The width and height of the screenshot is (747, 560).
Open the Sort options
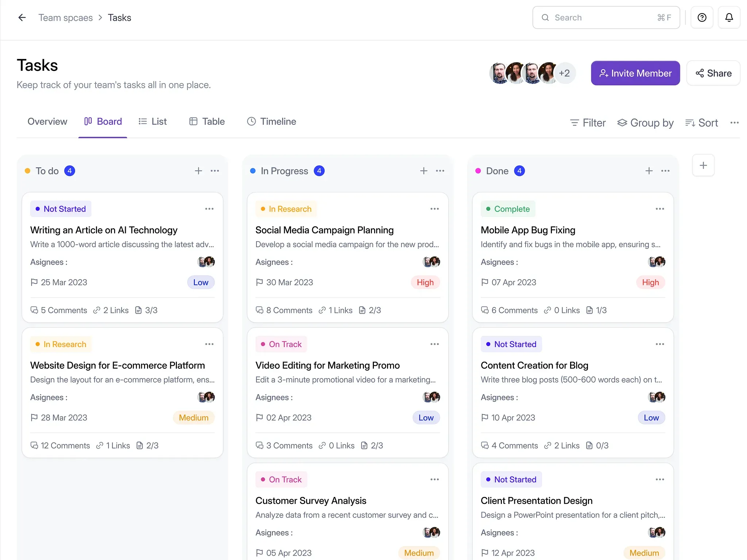(701, 123)
